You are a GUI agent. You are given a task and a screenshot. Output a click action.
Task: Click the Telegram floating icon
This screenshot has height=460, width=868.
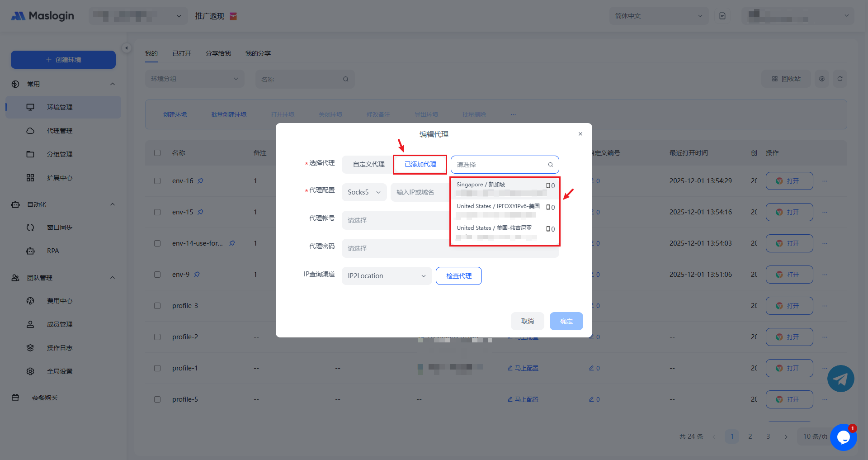[x=840, y=379]
